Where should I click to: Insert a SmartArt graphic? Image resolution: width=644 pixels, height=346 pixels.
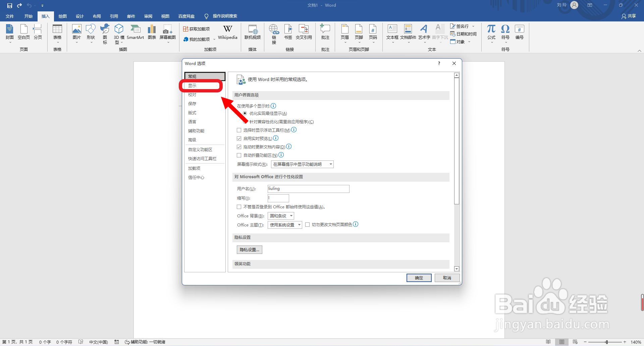[135, 32]
